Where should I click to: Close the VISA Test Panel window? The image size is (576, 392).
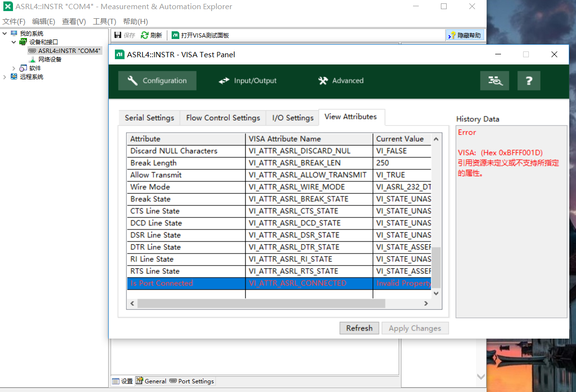click(554, 54)
